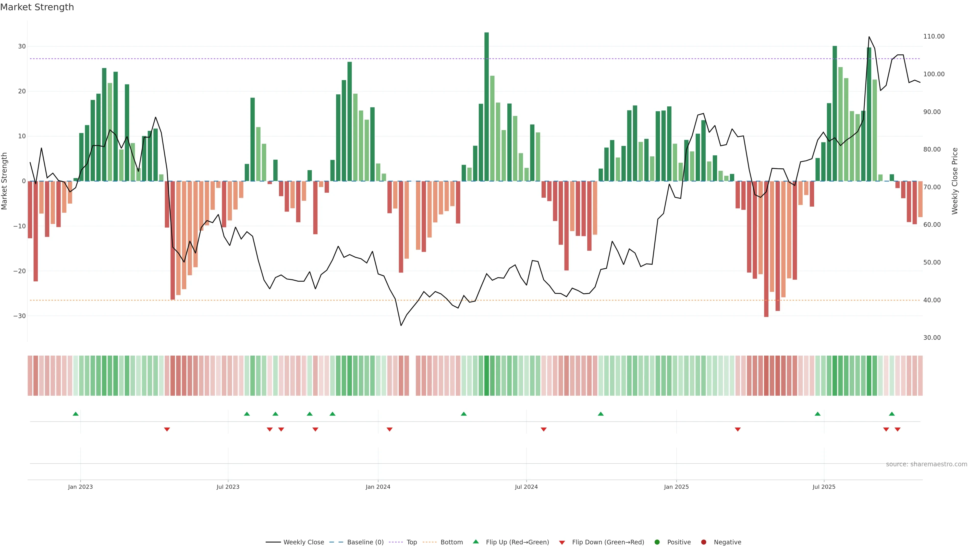This screenshot has height=551, width=980.
Task: Click the first red flip-down triangle in spring 2023
Action: pos(167,429)
